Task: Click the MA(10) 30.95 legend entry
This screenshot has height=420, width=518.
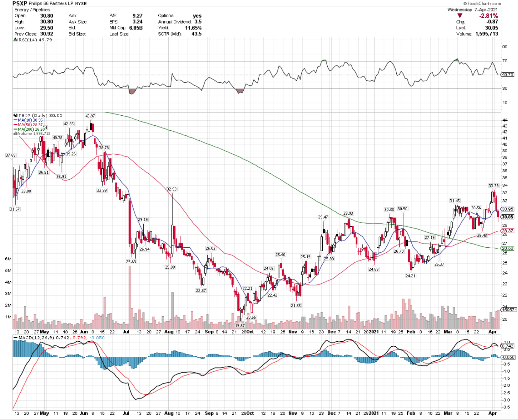Action: pyautogui.click(x=28, y=120)
